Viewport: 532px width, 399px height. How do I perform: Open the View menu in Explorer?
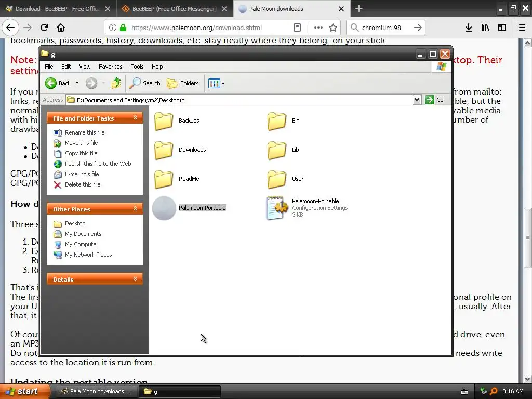tap(85, 66)
